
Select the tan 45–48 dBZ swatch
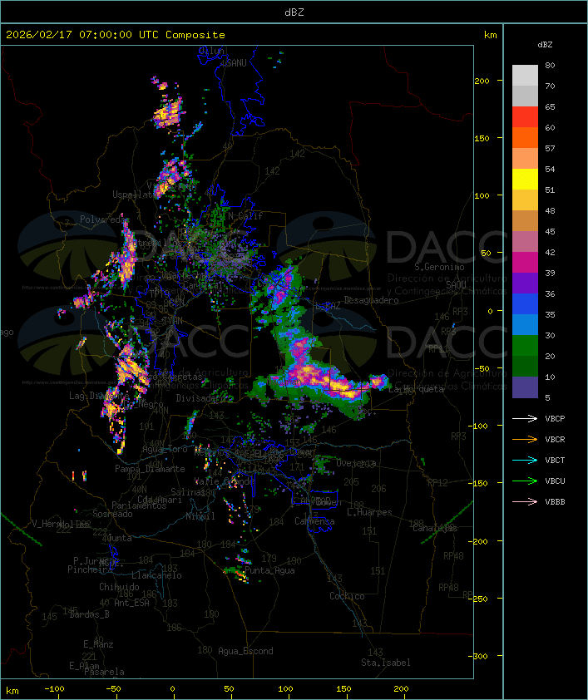point(525,220)
